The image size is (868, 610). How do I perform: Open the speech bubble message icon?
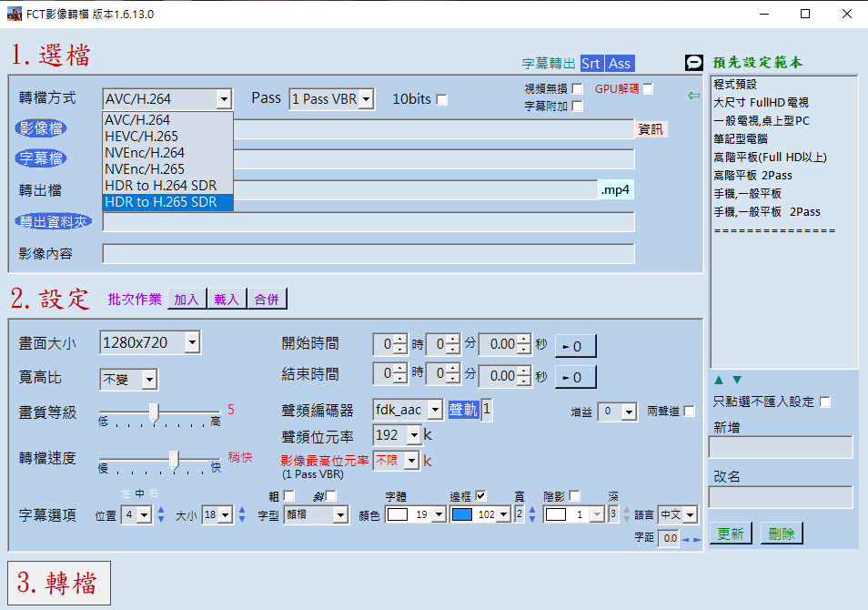(x=693, y=63)
